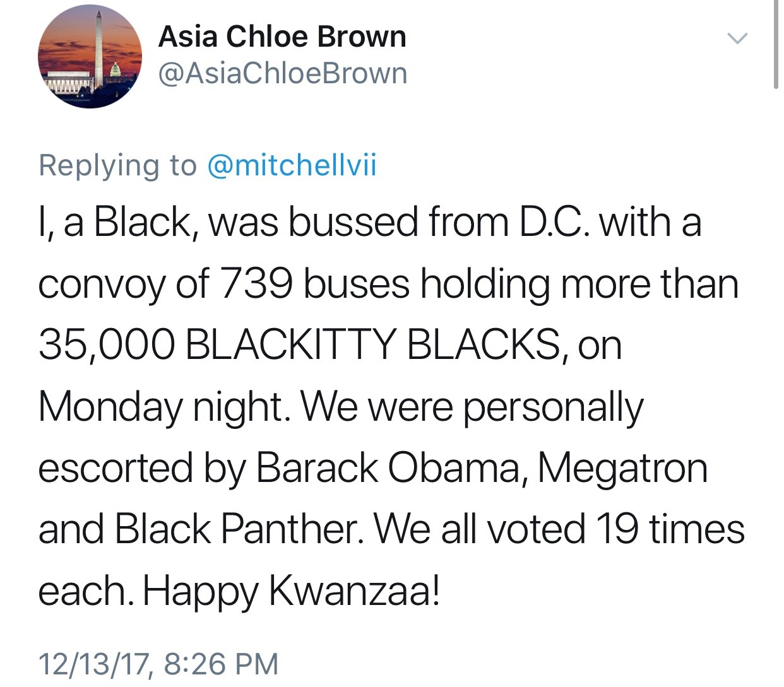Viewport: 784px width, 687px height.
Task: Click the words 'Happy Kwanzaa!' in tweet
Action: [x=291, y=590]
